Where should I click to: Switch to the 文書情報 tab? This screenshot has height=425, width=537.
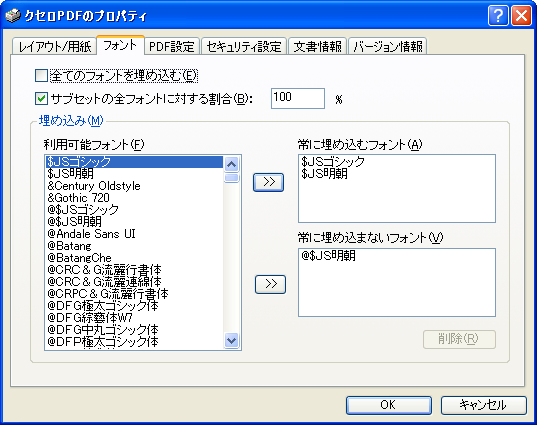(317, 46)
